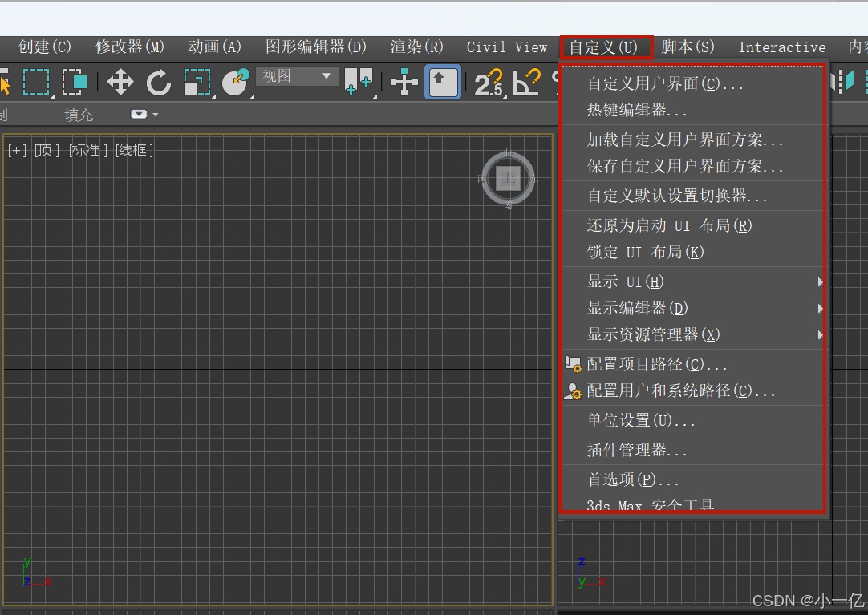868x615 pixels.
Task: Toggle the 2.5 snaps icon
Action: (x=489, y=83)
